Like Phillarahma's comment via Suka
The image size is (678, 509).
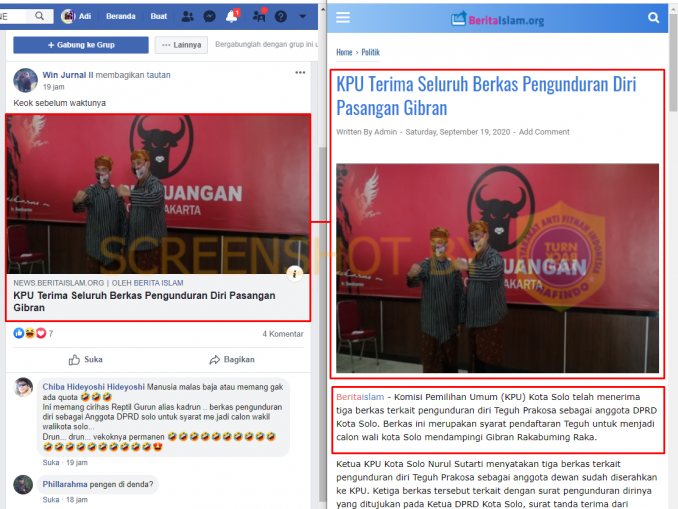pos(51,499)
